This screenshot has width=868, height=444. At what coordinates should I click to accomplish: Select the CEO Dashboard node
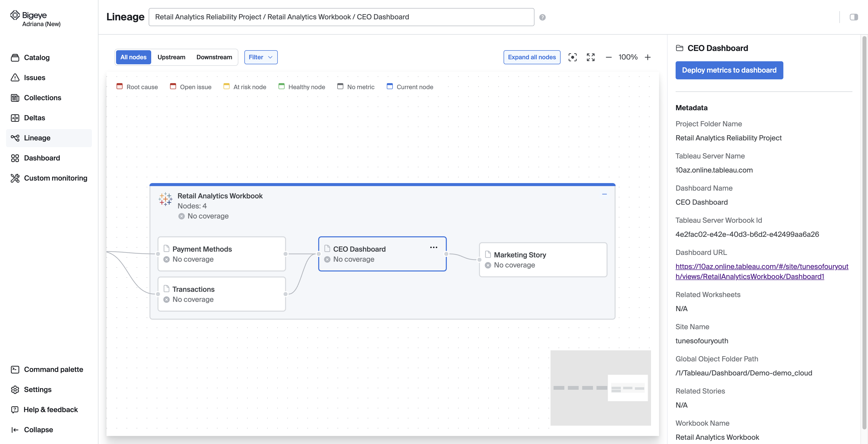point(382,254)
